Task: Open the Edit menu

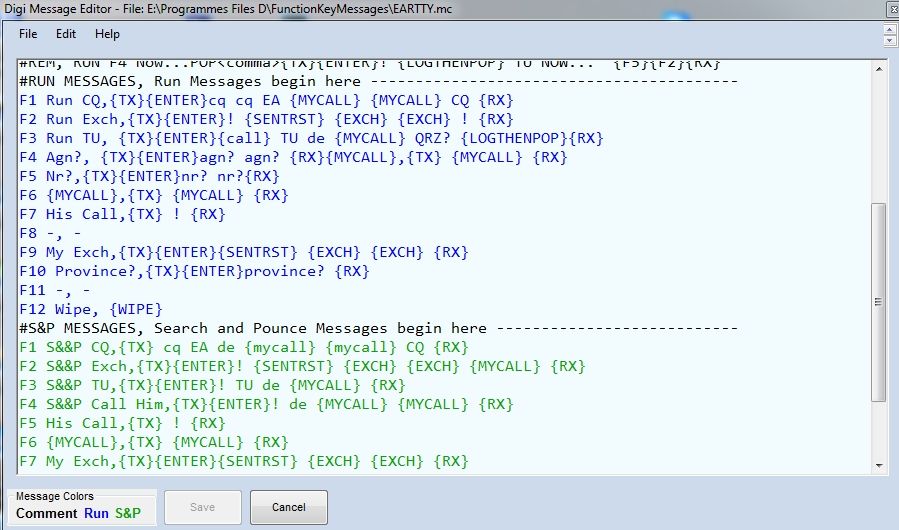Action: point(66,34)
